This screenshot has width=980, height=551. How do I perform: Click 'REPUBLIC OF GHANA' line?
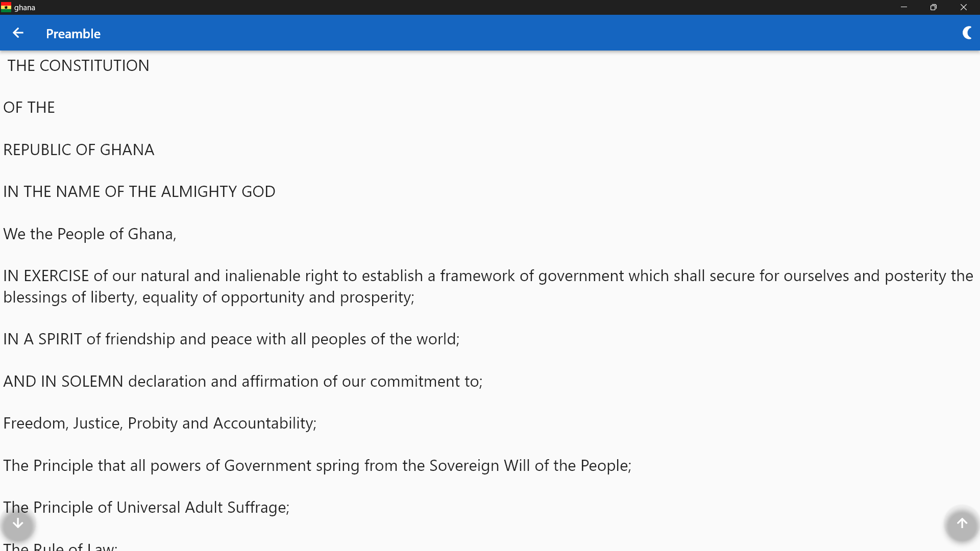79,150
